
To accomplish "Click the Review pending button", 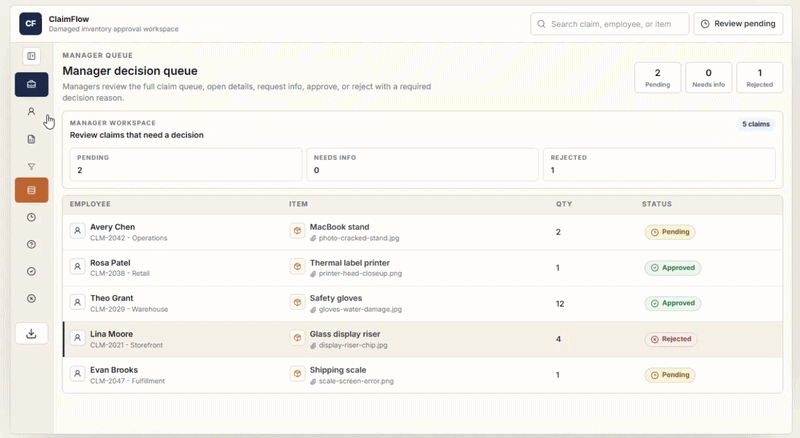I will pos(738,23).
